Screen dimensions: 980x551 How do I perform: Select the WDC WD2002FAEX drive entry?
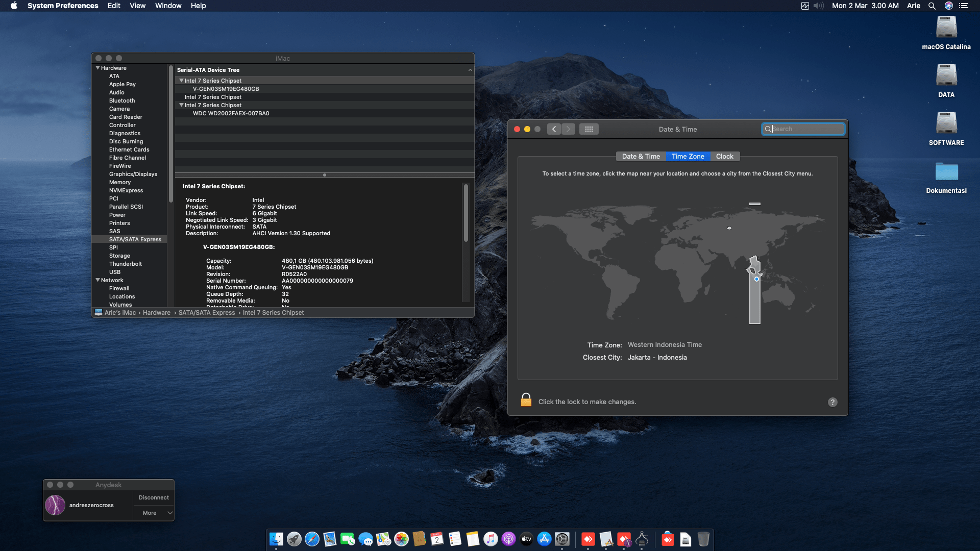click(231, 113)
